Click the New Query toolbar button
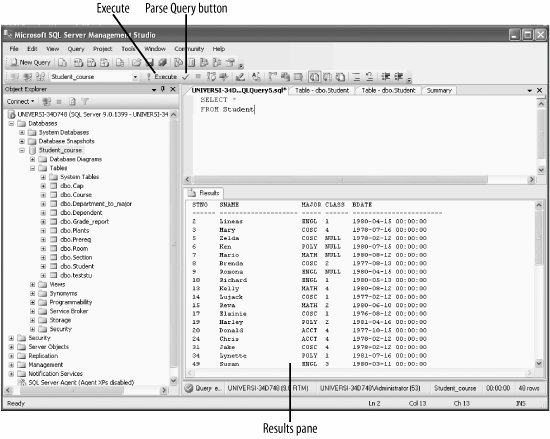Screen dimensions: 550x439 click(30, 62)
